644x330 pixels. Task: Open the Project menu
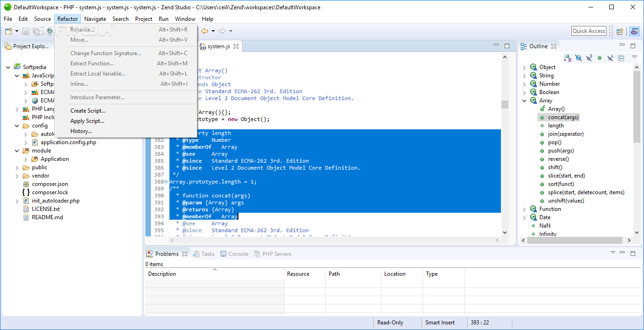144,19
